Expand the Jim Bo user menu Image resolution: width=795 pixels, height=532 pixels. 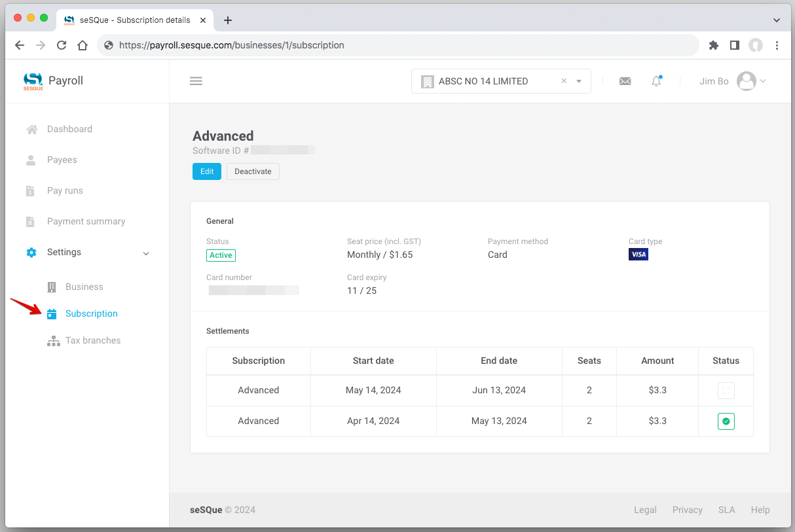[750, 81]
